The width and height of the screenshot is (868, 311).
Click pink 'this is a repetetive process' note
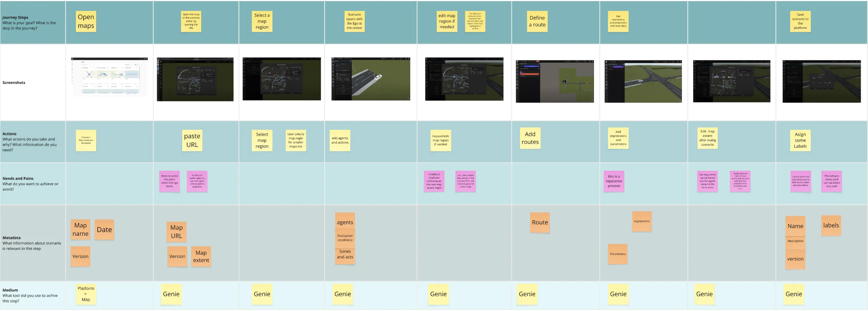click(614, 181)
